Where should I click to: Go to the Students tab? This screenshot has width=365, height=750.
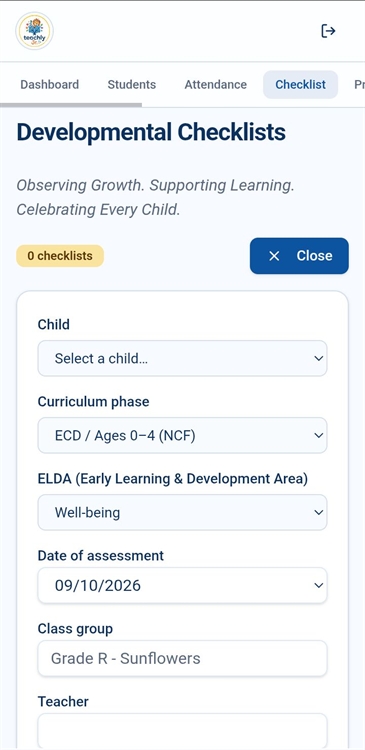pyautogui.click(x=132, y=85)
